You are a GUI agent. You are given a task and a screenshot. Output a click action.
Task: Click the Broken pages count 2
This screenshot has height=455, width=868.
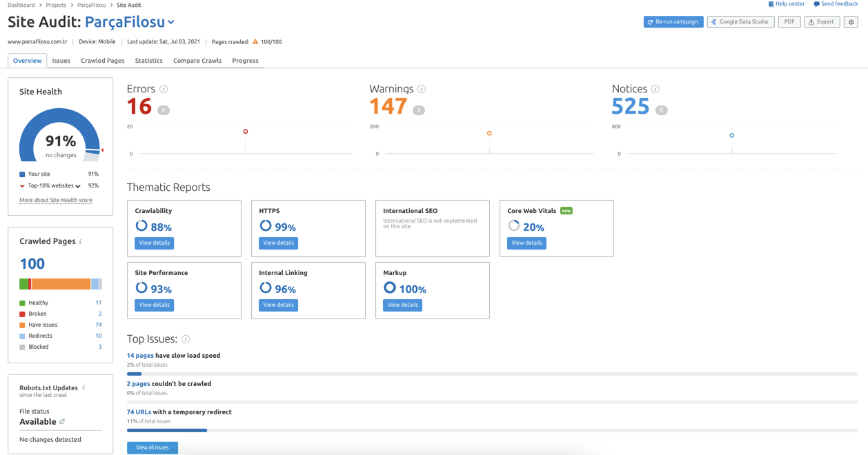[x=100, y=314]
